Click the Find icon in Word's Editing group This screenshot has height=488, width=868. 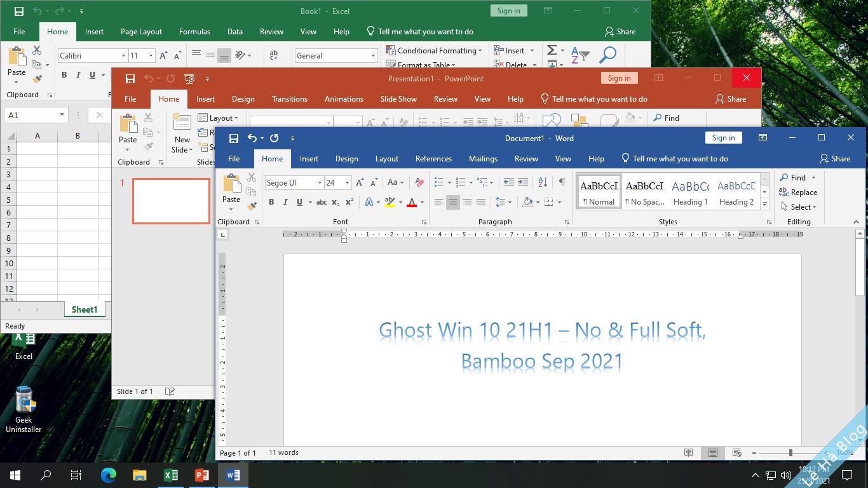click(x=794, y=178)
